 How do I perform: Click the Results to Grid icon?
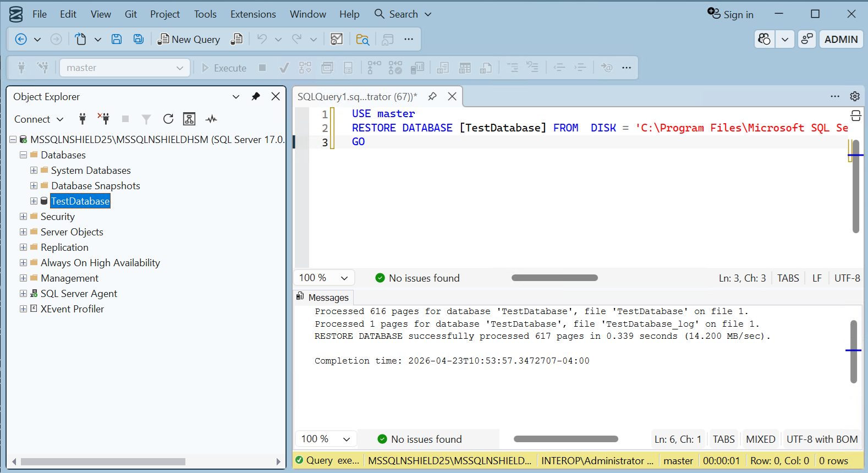pos(465,68)
